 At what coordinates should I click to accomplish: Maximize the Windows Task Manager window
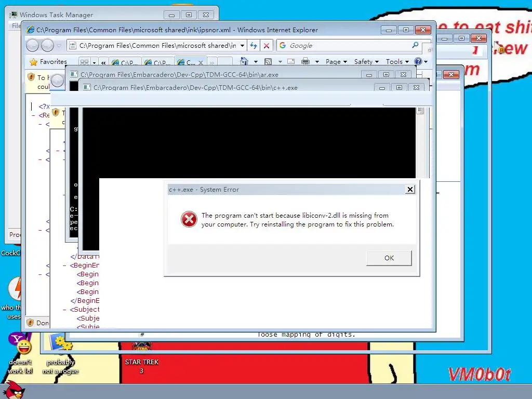[189, 15]
